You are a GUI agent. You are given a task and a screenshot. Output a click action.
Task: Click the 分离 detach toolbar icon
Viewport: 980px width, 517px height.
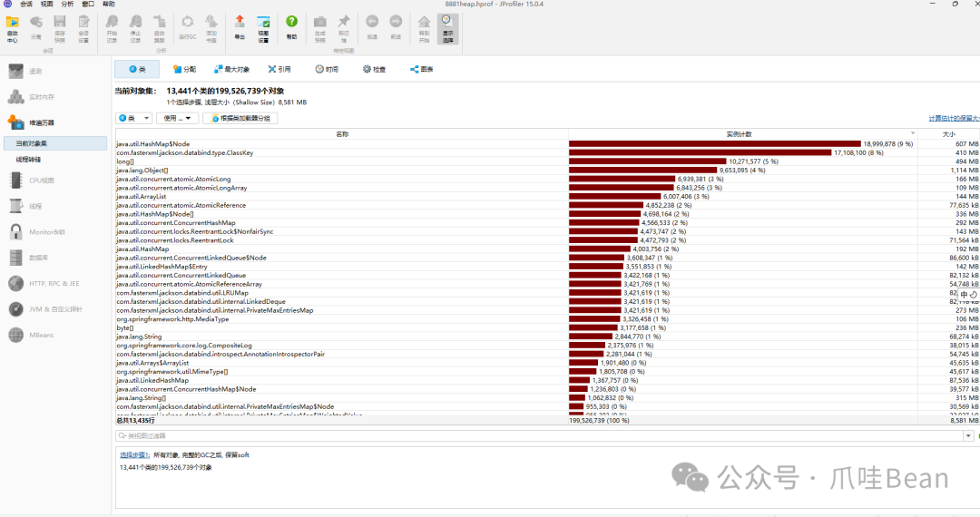click(36, 29)
